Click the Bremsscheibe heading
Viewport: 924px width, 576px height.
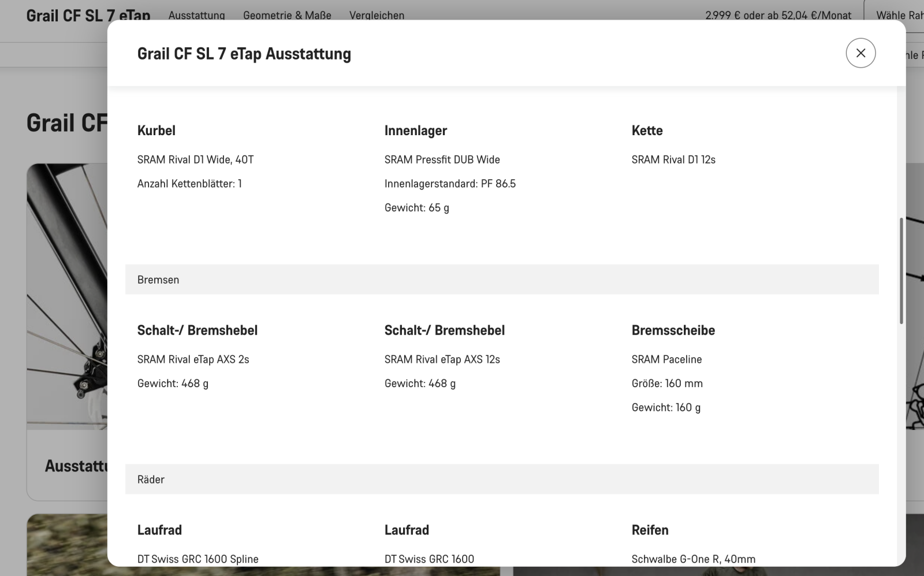[x=673, y=330]
